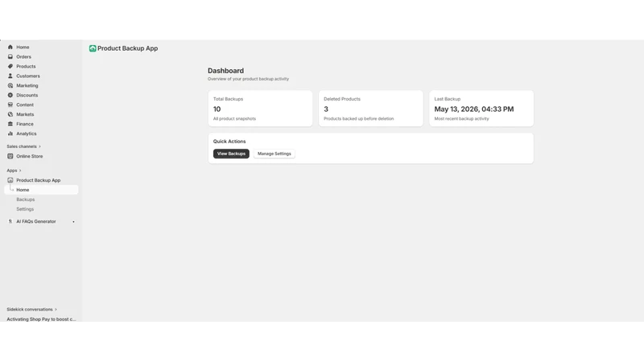Expand the Sales channels chevron
Screen dimensions: 644x362
point(39,146)
